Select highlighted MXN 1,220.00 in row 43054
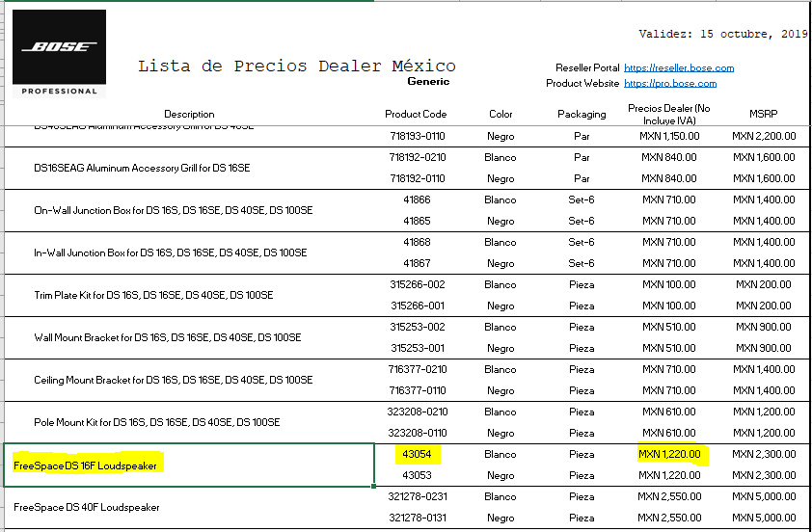Screen dimensions: 812x532 669,454
